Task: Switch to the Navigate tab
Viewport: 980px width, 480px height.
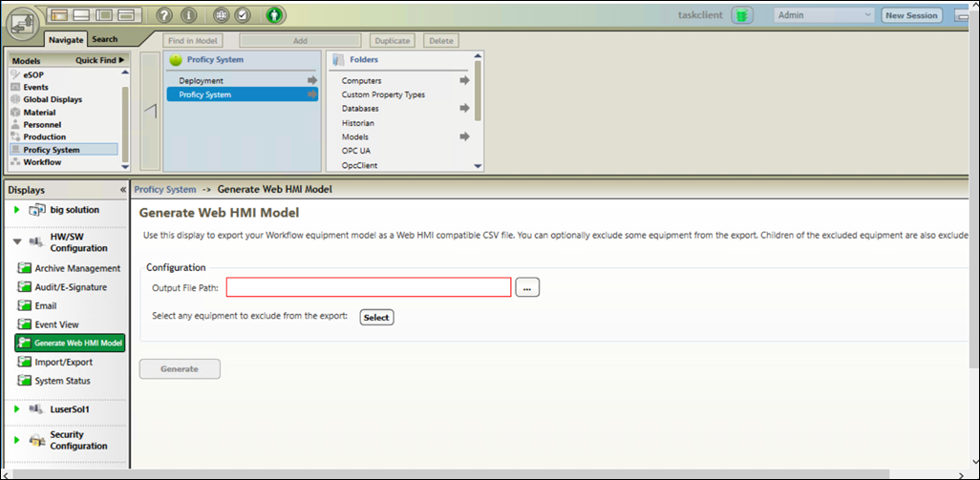Action: click(66, 39)
